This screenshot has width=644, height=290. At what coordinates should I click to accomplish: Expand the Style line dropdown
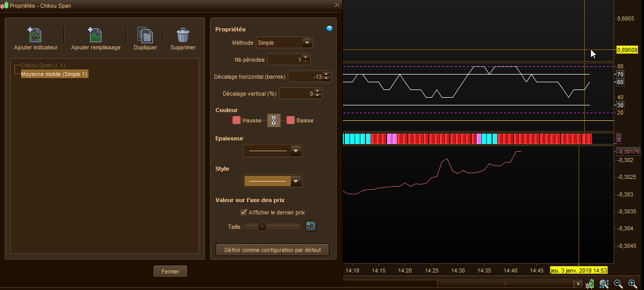[296, 181]
